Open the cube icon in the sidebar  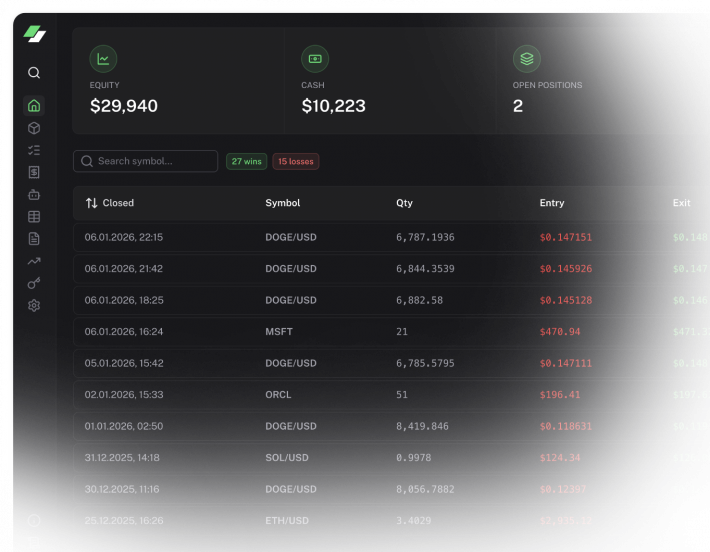34,128
